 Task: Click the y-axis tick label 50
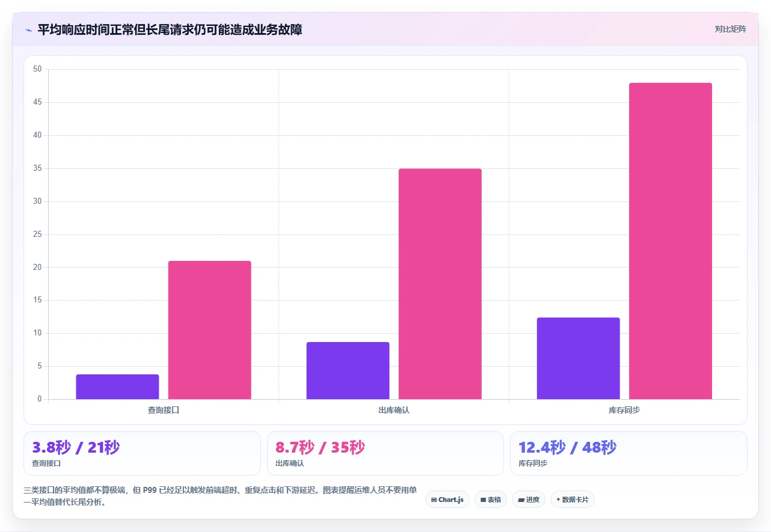click(x=37, y=69)
